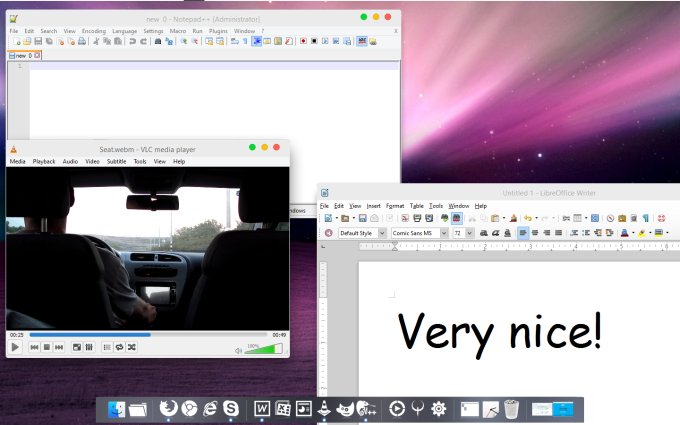The image size is (680, 425).
Task: Click VLC green volume slider
Action: coord(264,349)
